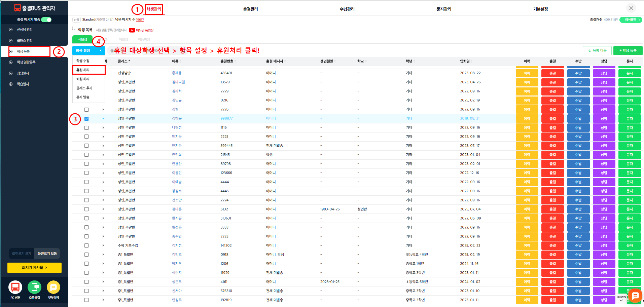This screenshot has width=644, height=307.
Task: Open the 챗봇상담 chat icon
Action: pos(53,287)
